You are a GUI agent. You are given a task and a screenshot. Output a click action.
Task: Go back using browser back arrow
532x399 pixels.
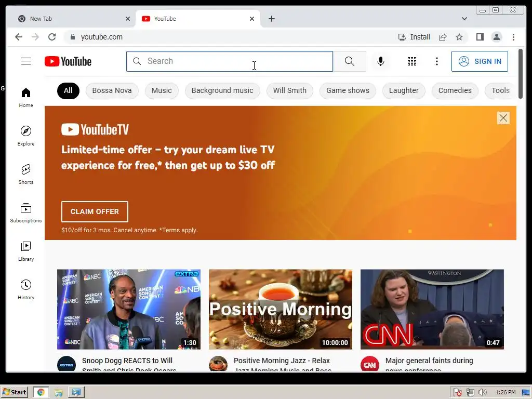19,37
